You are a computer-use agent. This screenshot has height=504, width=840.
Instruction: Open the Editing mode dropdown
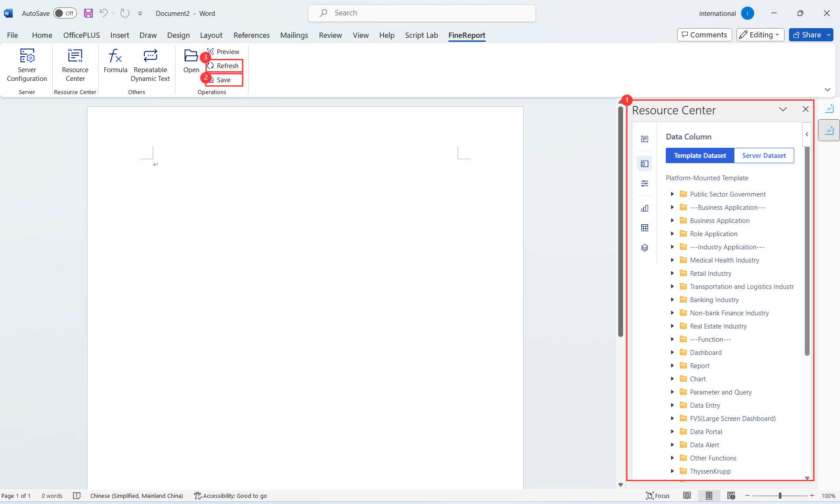click(x=760, y=35)
